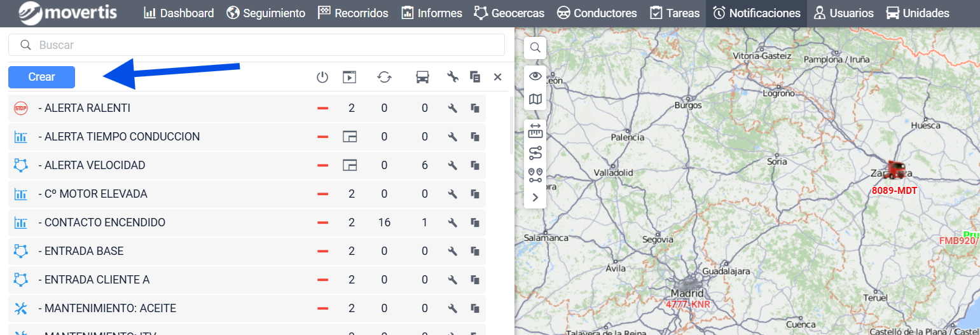Close the panel with the X button
The height and width of the screenshot is (335, 980).
coord(498,78)
